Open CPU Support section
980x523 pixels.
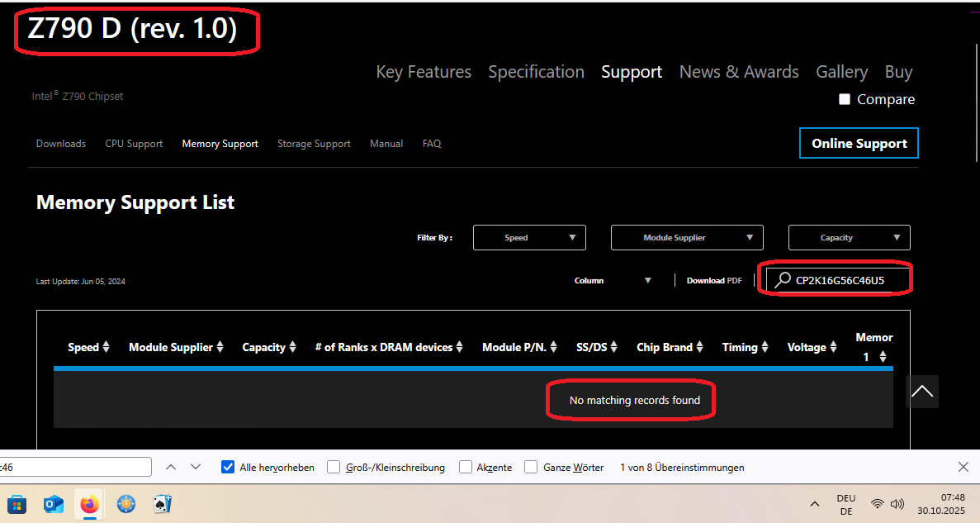tap(134, 144)
